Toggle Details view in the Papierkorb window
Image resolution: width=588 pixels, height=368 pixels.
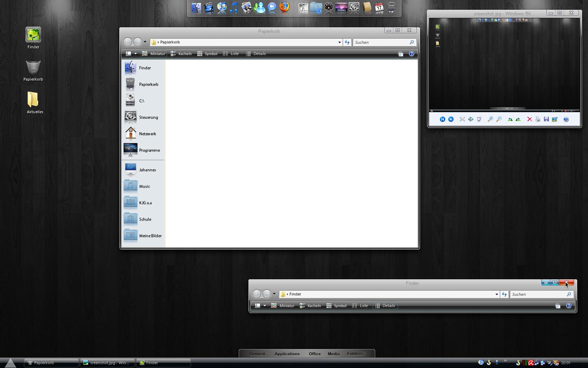pyautogui.click(x=256, y=54)
